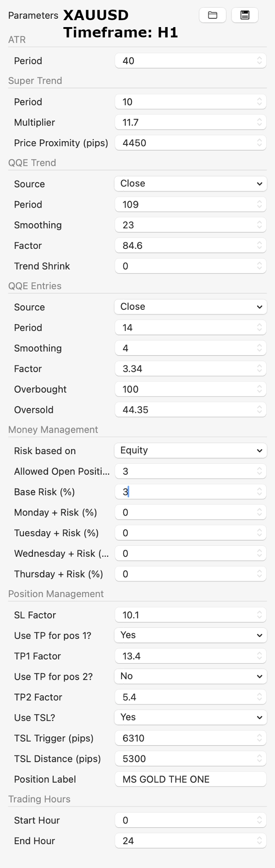Change the Use TSL? dropdown

tap(190, 717)
